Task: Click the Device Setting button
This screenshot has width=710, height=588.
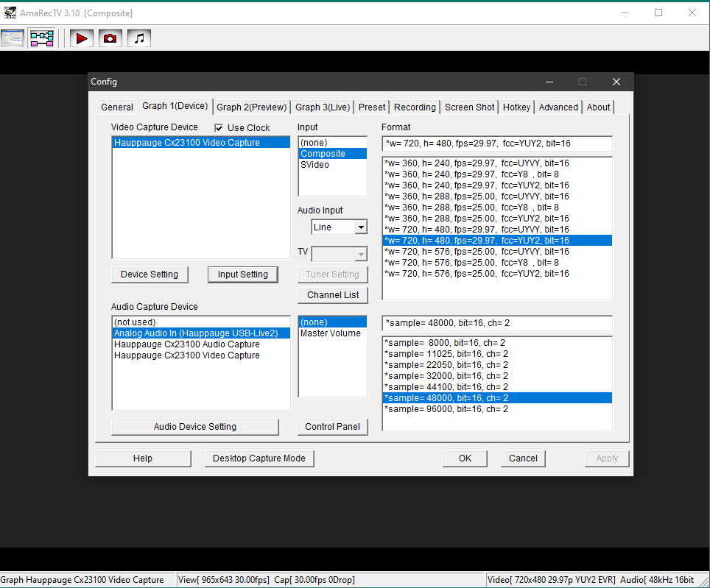Action: coord(150,274)
